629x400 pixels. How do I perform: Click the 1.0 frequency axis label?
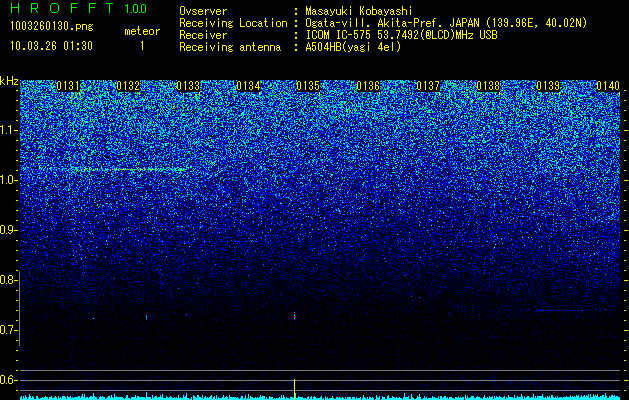coord(8,180)
